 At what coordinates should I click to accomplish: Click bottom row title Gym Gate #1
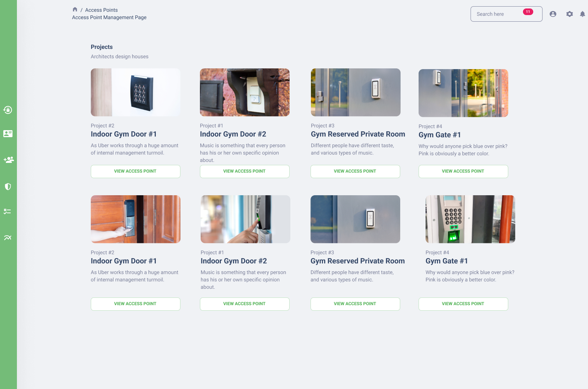click(447, 261)
